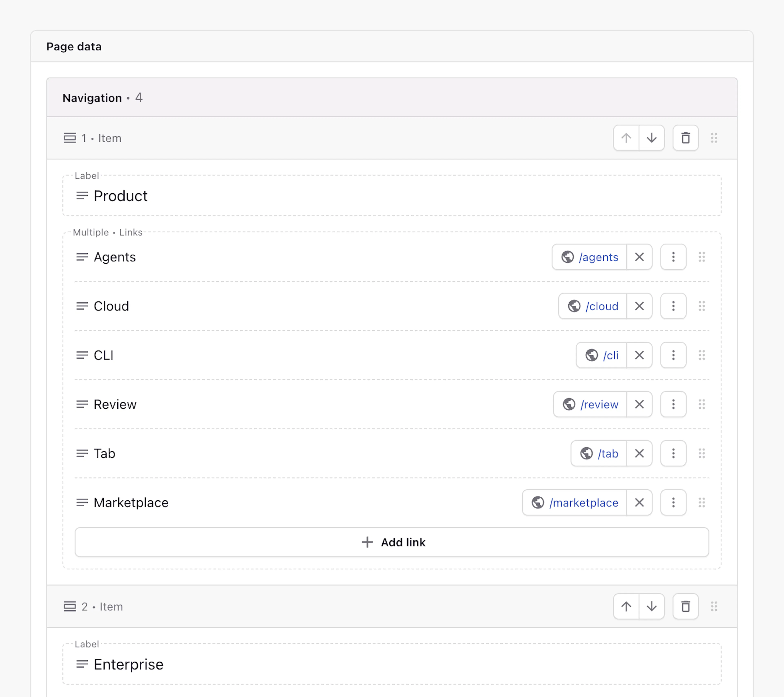Image resolution: width=784 pixels, height=697 pixels.
Task: Open more options for CLI link
Action: (x=673, y=355)
